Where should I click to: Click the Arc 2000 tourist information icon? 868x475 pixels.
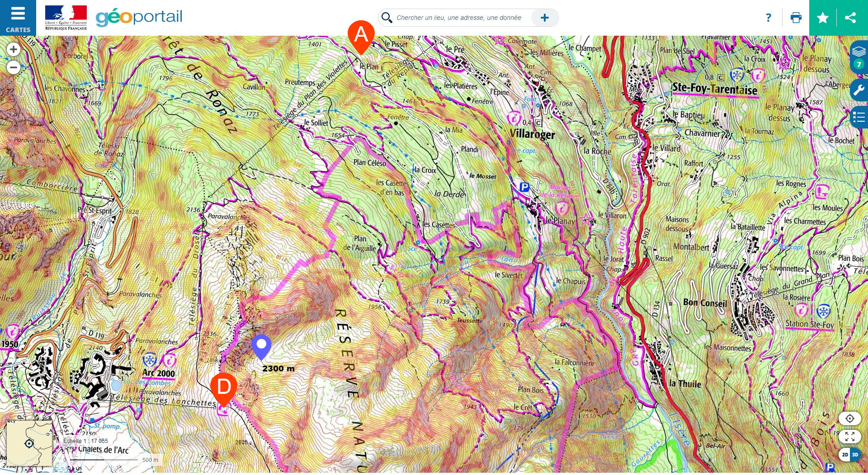click(x=169, y=361)
